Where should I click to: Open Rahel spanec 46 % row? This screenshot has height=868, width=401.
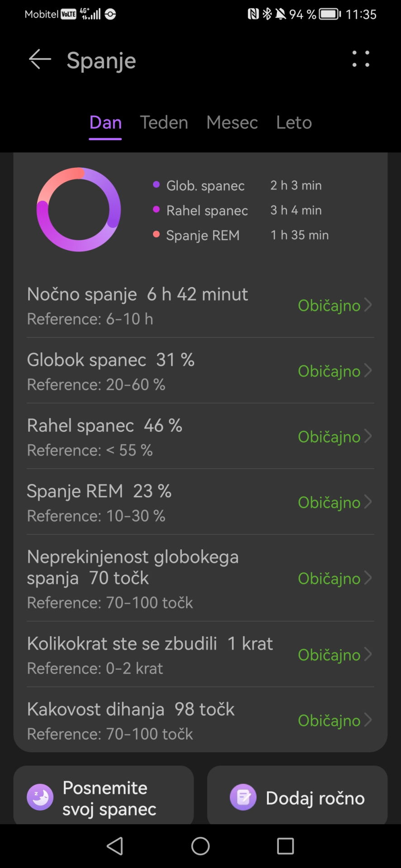[x=200, y=436]
